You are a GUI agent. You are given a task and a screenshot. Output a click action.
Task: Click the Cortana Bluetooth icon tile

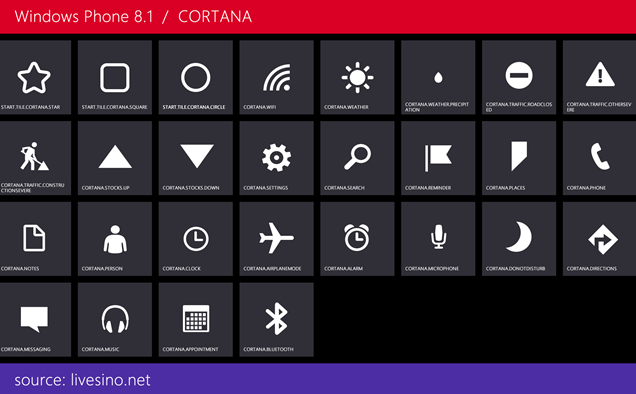[x=276, y=319]
